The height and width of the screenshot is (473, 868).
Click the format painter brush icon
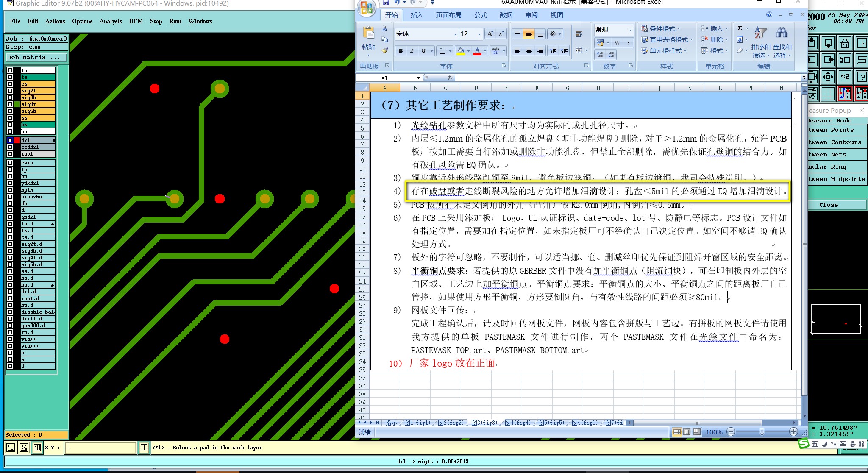(385, 50)
